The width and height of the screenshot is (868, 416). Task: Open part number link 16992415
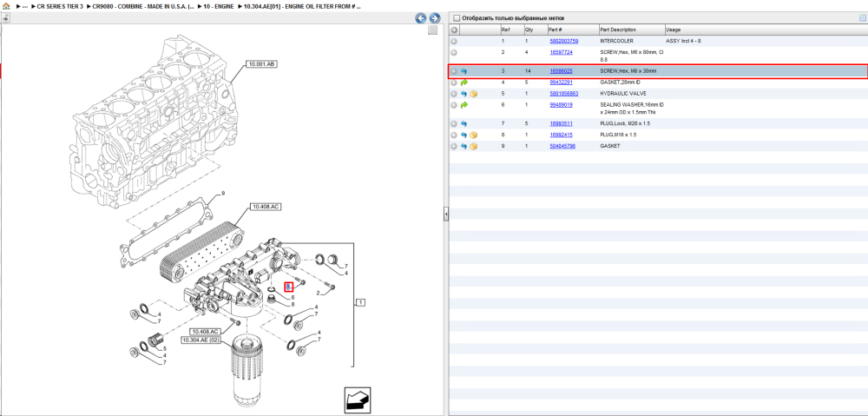click(x=561, y=135)
